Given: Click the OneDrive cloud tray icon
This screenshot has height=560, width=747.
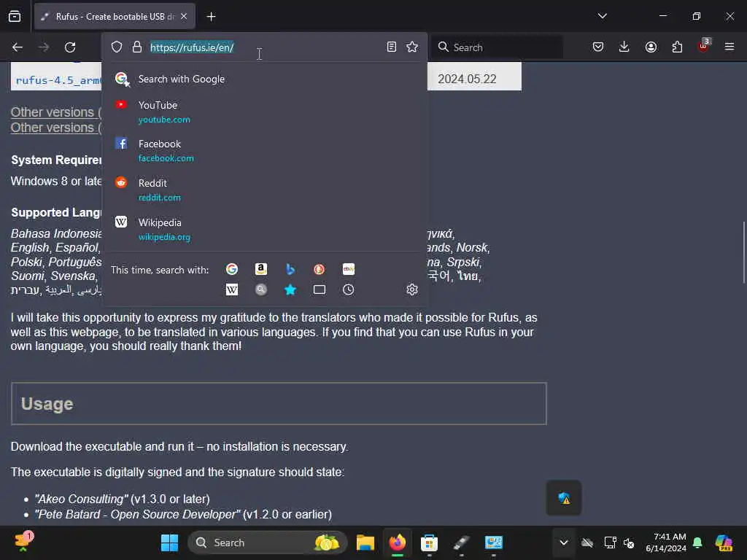Looking at the screenshot, I should pos(587,542).
